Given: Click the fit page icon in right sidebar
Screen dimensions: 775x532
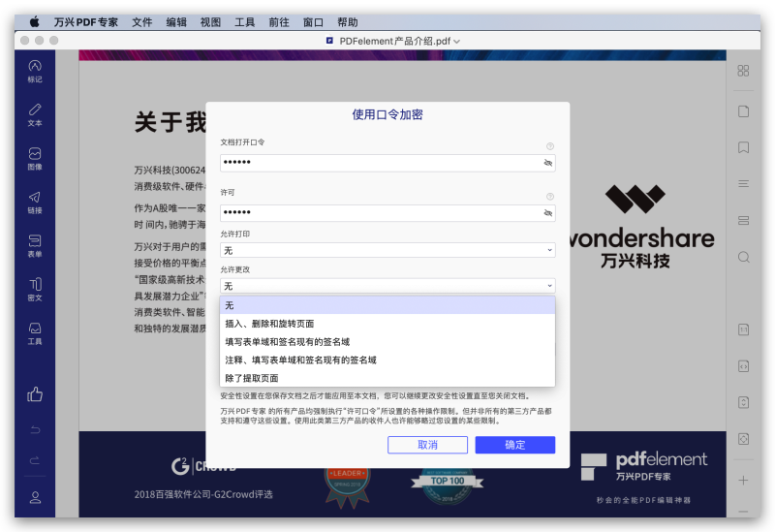Looking at the screenshot, I should tap(743, 439).
